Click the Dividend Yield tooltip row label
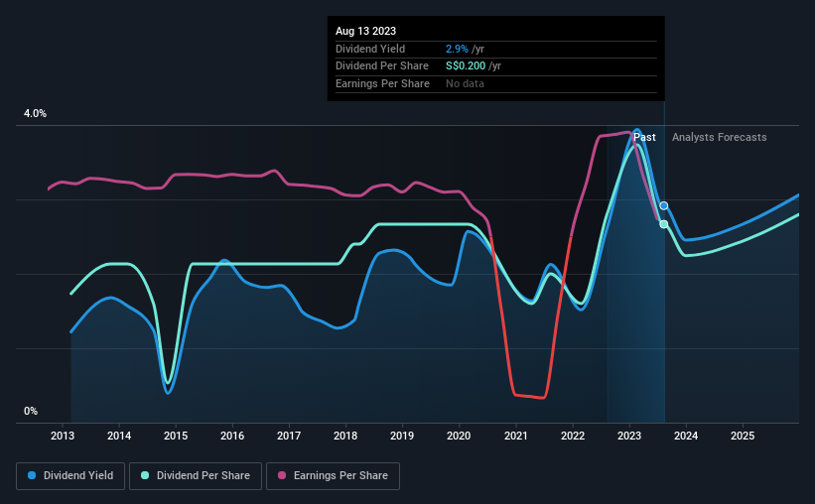 (x=370, y=49)
